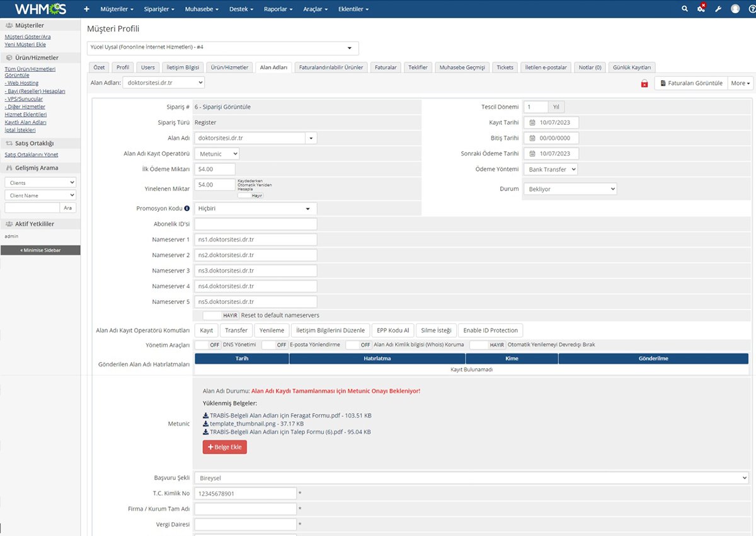The width and height of the screenshot is (756, 536).
Task: Click the Nameserver 1 input field
Action: click(256, 240)
